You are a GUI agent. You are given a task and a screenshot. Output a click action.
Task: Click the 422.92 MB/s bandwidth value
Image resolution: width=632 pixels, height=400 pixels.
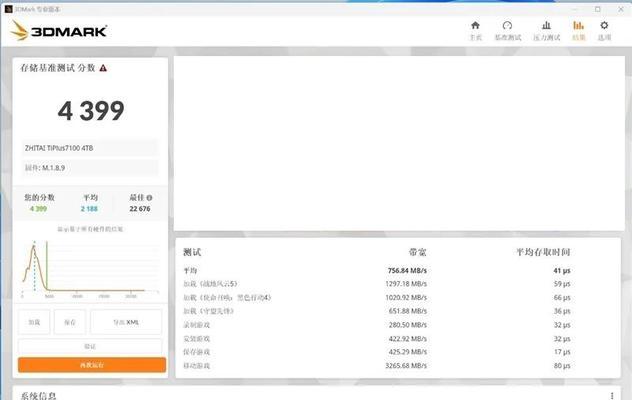coord(407,339)
